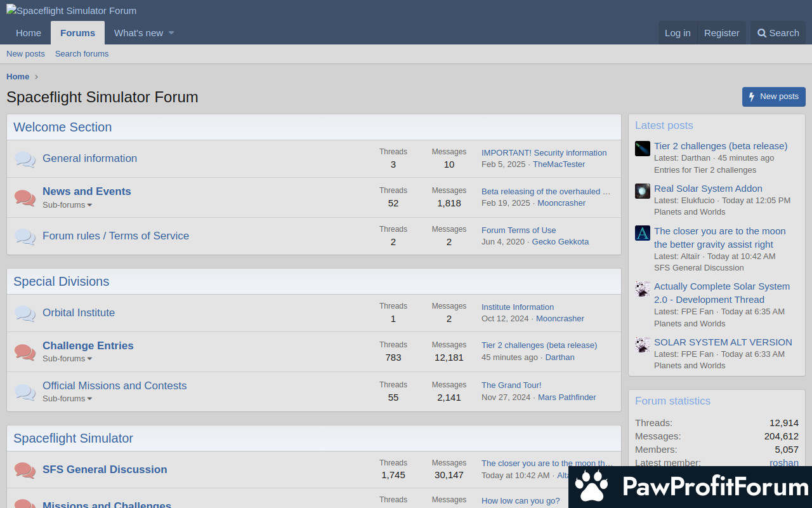The image size is (812, 508).
Task: Open the SFS General Discussion forum
Action: point(105,470)
